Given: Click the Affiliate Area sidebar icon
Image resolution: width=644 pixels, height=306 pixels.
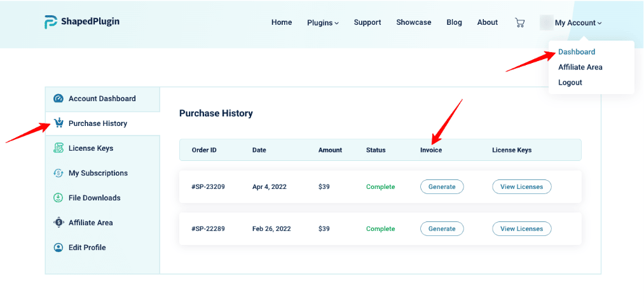Looking at the screenshot, I should tap(58, 223).
